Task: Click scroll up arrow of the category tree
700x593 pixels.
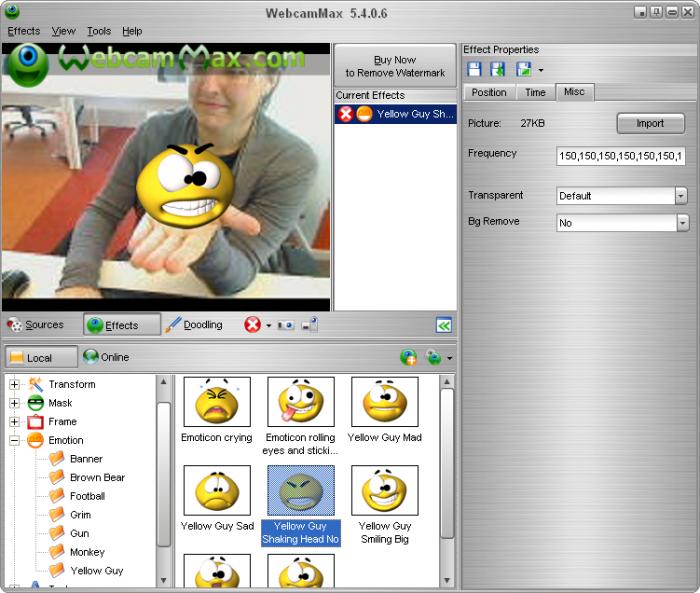Action: [x=163, y=382]
